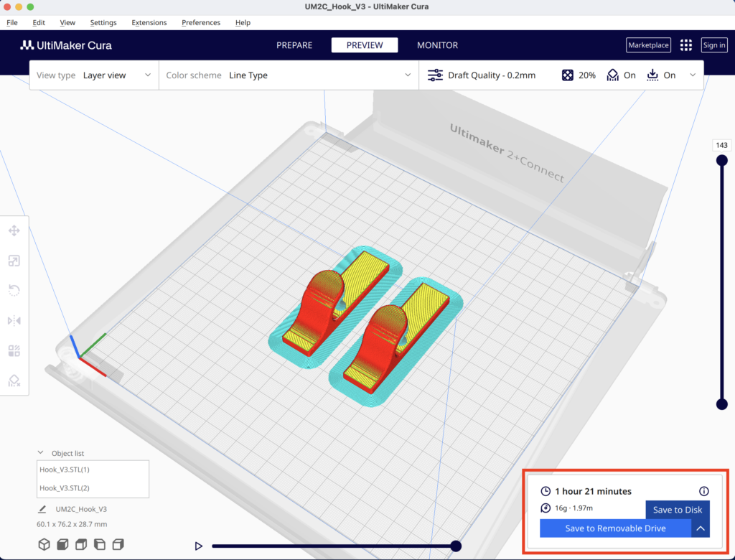Screen dimensions: 735x560
Task: Select Hook_V3.STL(2) in object list
Action: (93, 487)
